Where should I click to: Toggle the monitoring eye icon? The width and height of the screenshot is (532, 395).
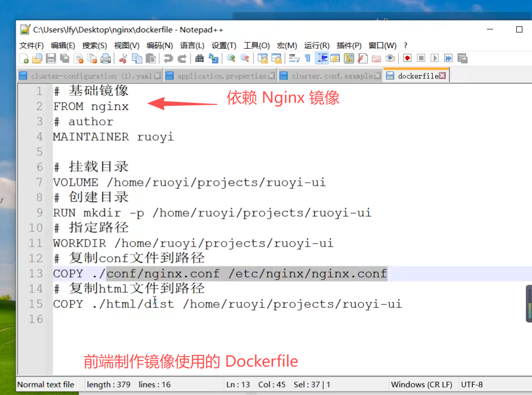coord(390,59)
